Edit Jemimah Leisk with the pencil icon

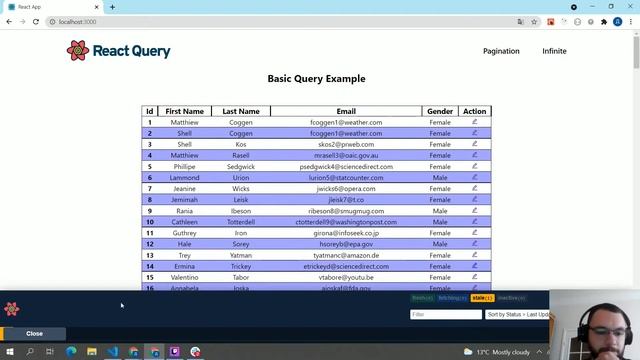475,199
